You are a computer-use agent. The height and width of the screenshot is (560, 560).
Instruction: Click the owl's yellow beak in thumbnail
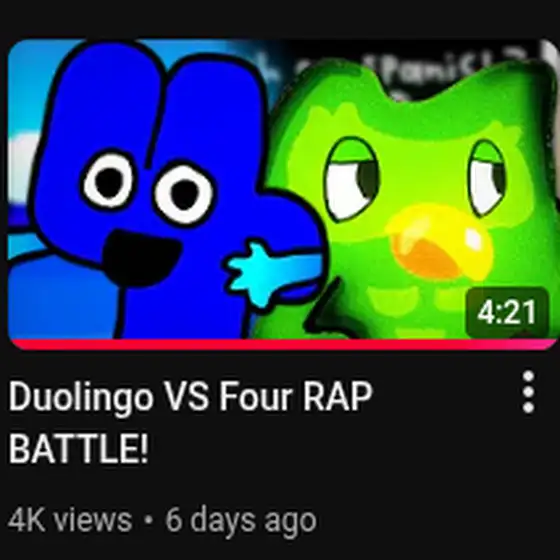(440, 243)
